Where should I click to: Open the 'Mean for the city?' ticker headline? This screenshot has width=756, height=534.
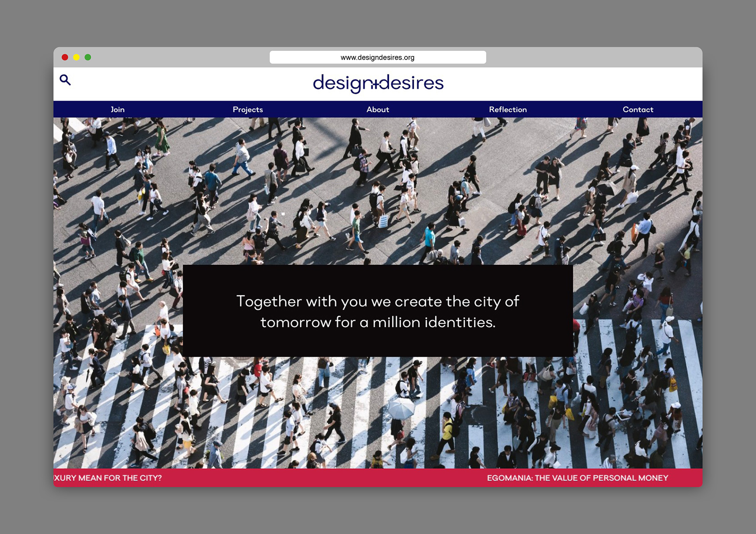[108, 478]
